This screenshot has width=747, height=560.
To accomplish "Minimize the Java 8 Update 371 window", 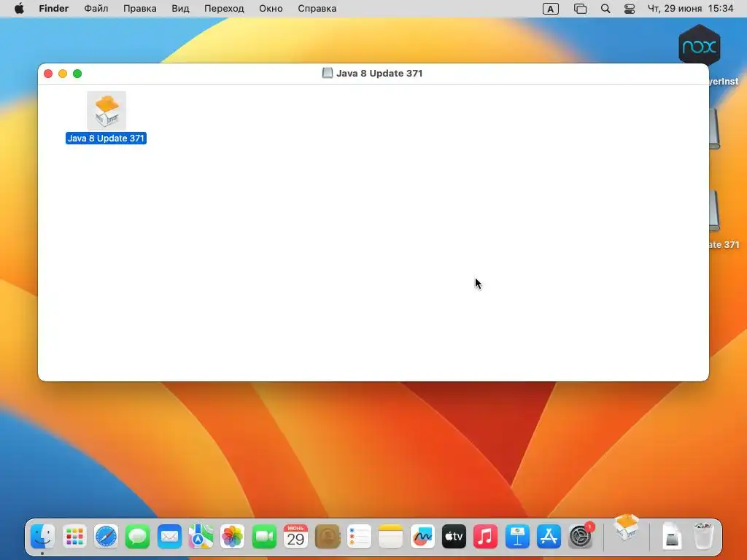I will point(63,74).
